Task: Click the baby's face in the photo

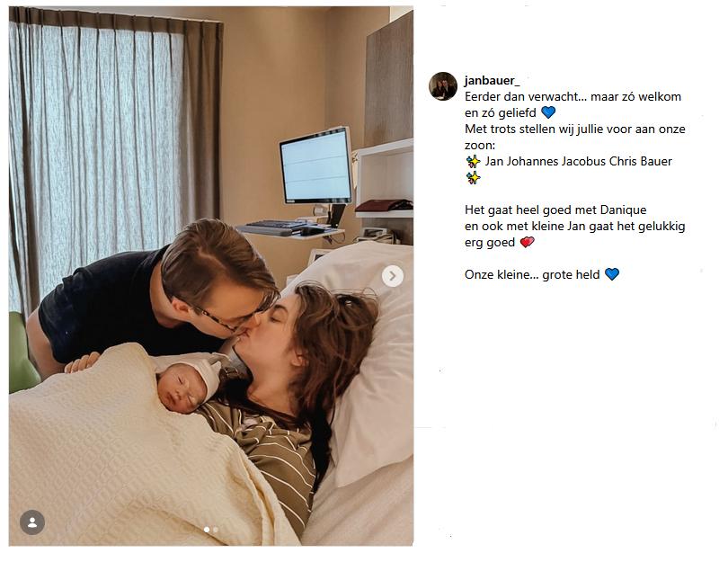Action: coord(182,388)
